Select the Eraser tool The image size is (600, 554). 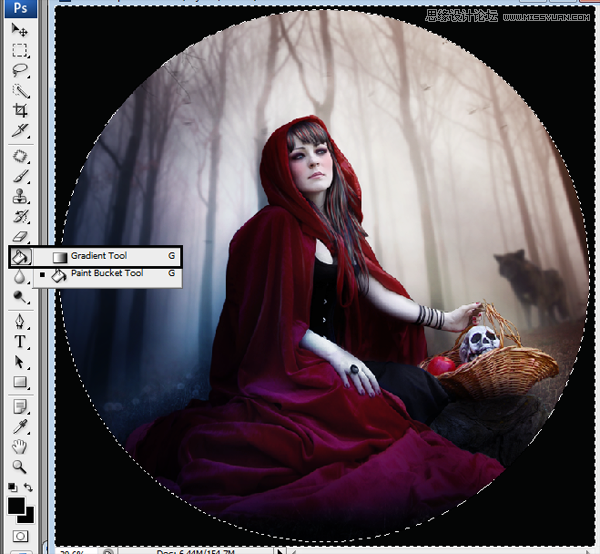(x=20, y=236)
